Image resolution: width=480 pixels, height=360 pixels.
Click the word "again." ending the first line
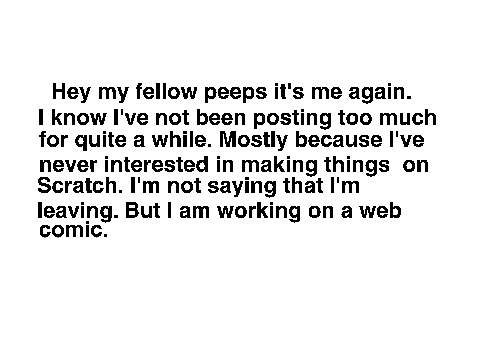coord(380,93)
